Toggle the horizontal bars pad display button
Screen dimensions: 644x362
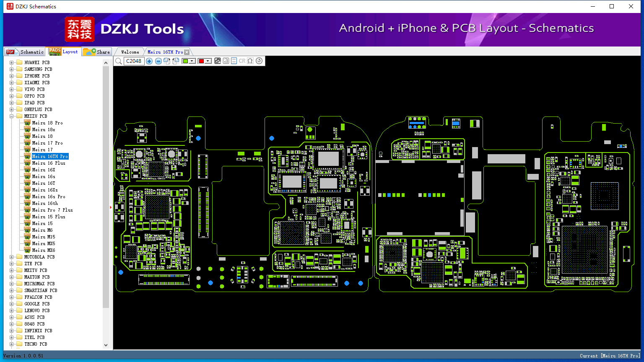point(234,61)
